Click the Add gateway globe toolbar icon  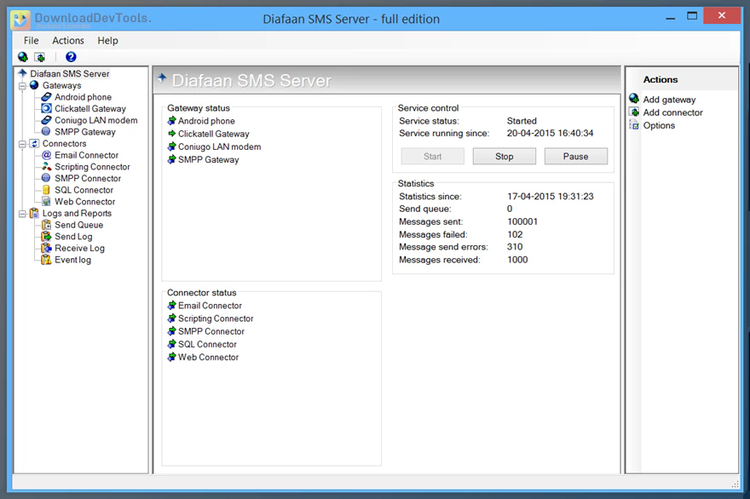[22, 57]
